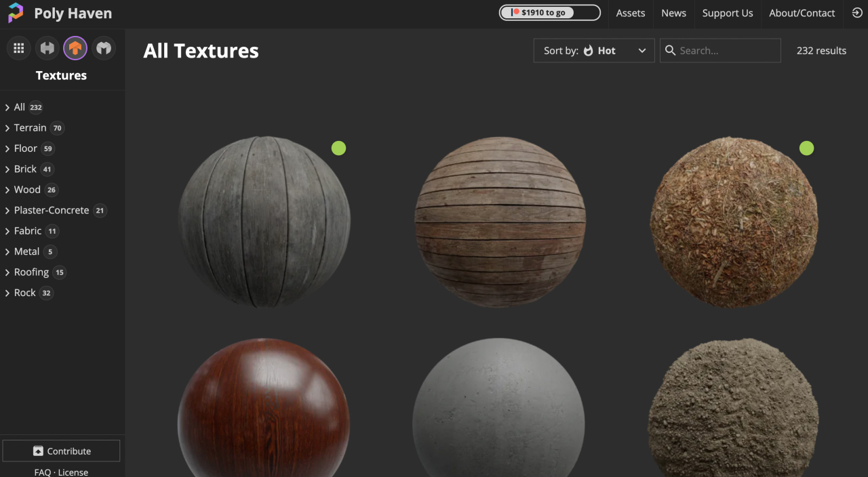Select the HDRIs category icon
The width and height of the screenshot is (868, 477).
coord(47,48)
